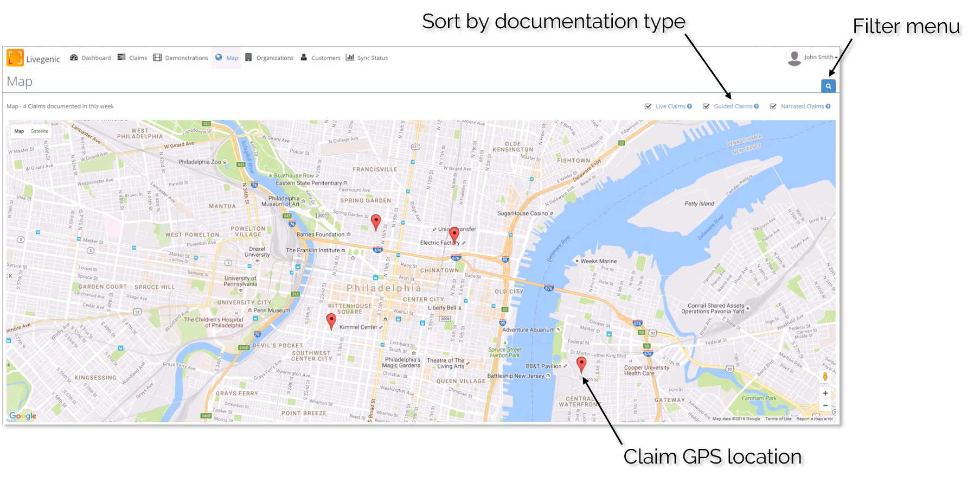Open the Dashboard page

[90, 58]
